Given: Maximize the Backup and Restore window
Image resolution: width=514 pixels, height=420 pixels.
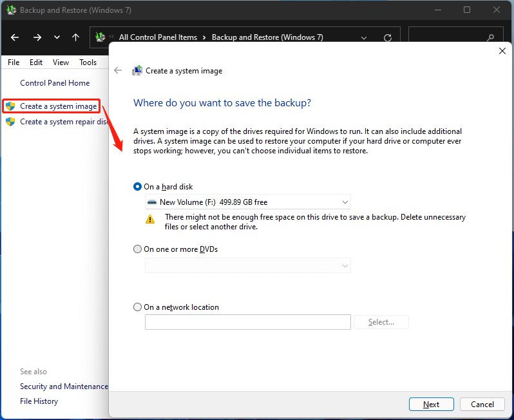Looking at the screenshot, I should (467, 10).
